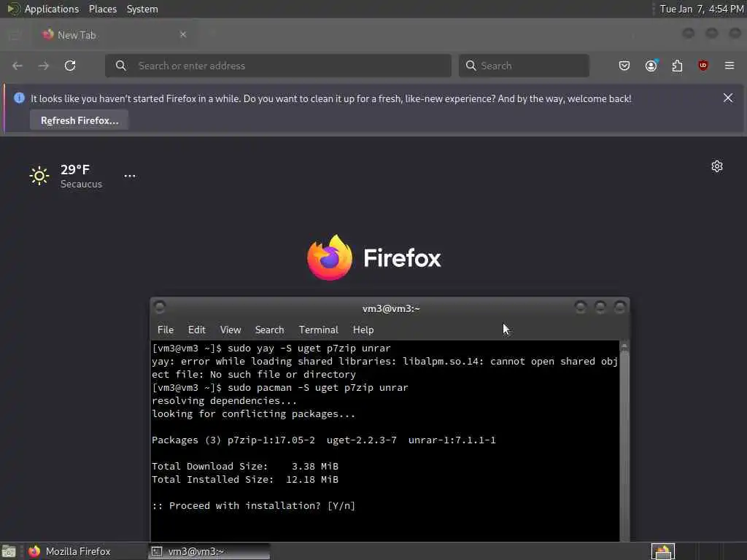
Task: Open the terminal Help menu
Action: 363,330
